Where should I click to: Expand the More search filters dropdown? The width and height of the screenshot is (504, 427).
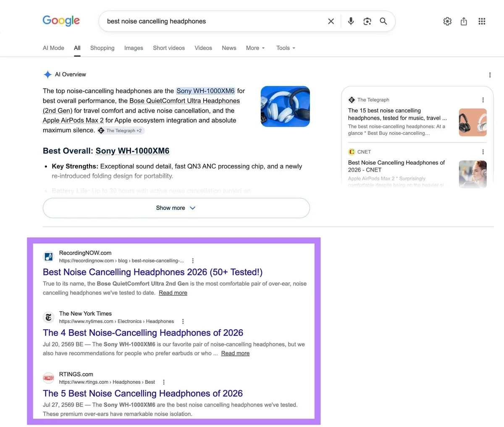click(255, 48)
